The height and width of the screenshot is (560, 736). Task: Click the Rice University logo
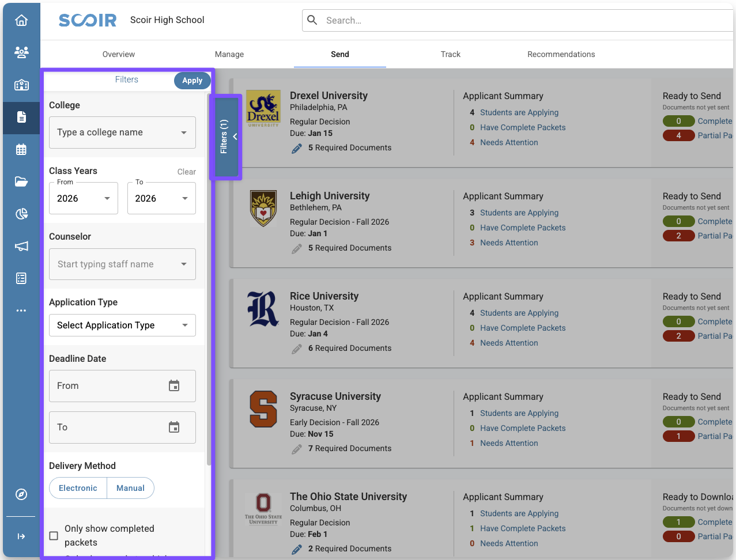pyautogui.click(x=263, y=309)
